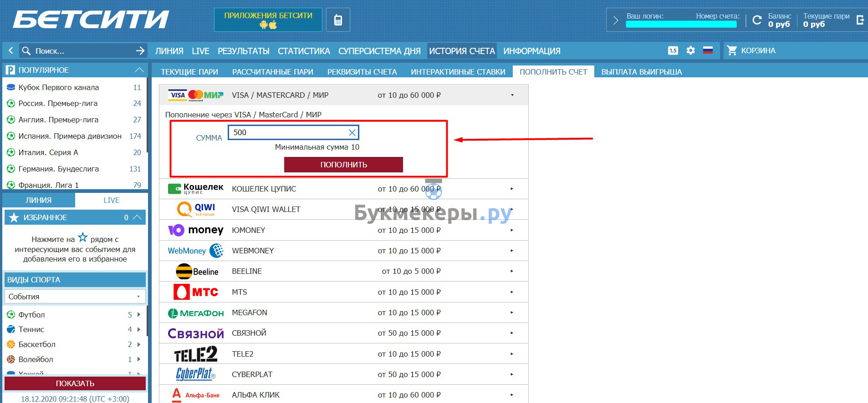Select the LIVE sidebar tab
Screen dimensions: 868x403
tap(112, 200)
